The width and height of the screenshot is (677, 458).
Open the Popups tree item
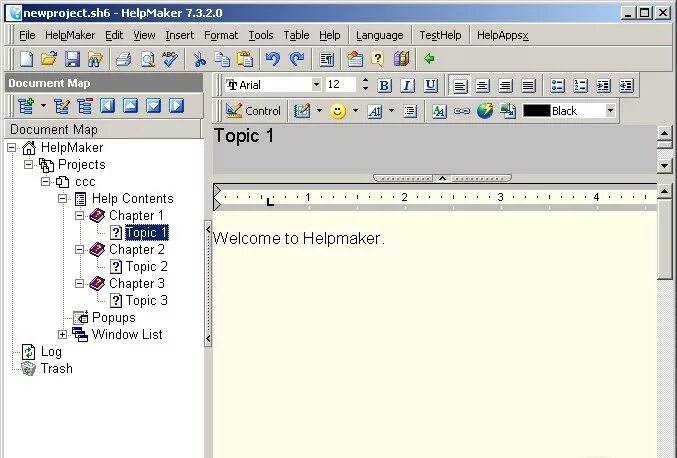(x=114, y=318)
